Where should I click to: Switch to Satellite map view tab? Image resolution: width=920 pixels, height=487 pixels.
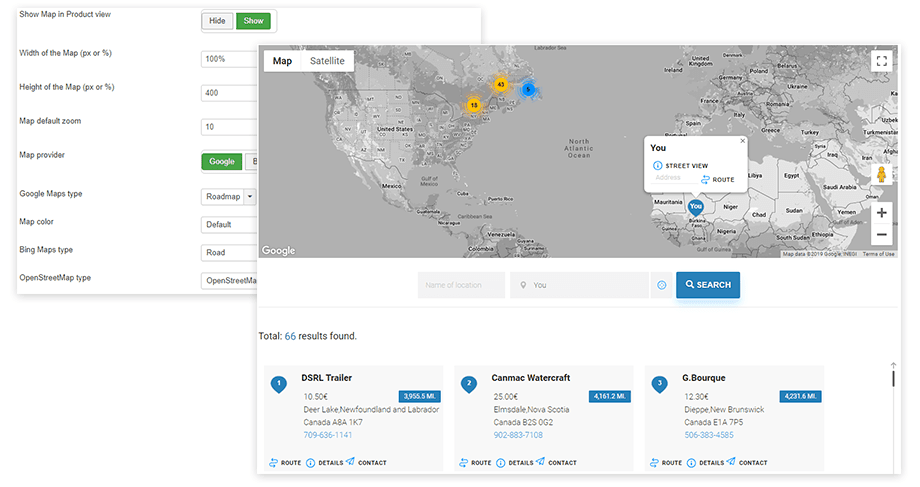[327, 61]
